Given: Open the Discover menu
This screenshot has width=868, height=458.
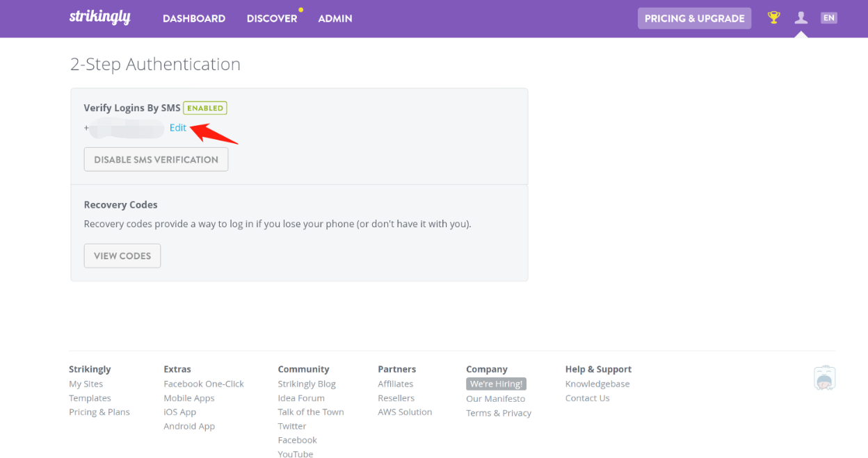Looking at the screenshot, I should (272, 19).
